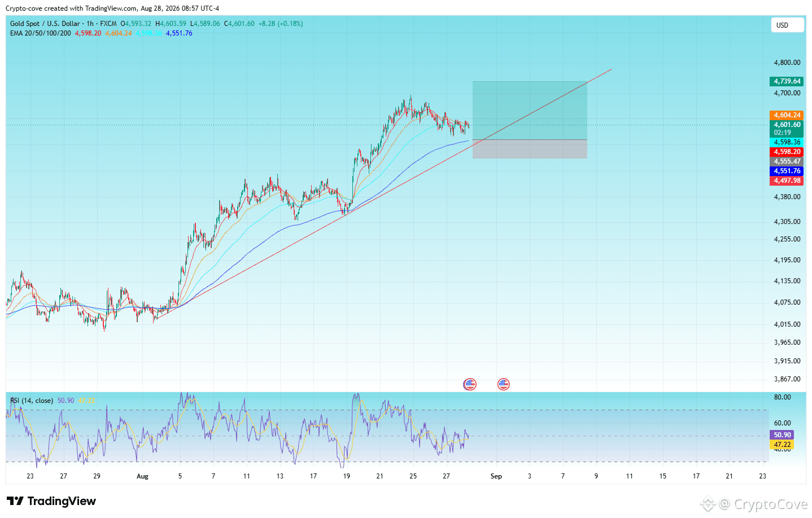
Task: Click the 50.90 value in the RSI legend
Action: tap(66, 401)
